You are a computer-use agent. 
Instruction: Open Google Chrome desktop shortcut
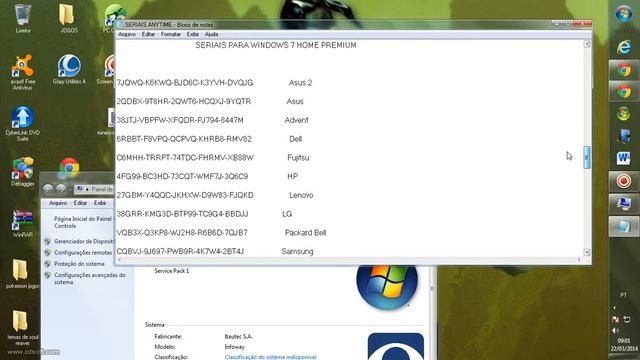[x=69, y=167]
